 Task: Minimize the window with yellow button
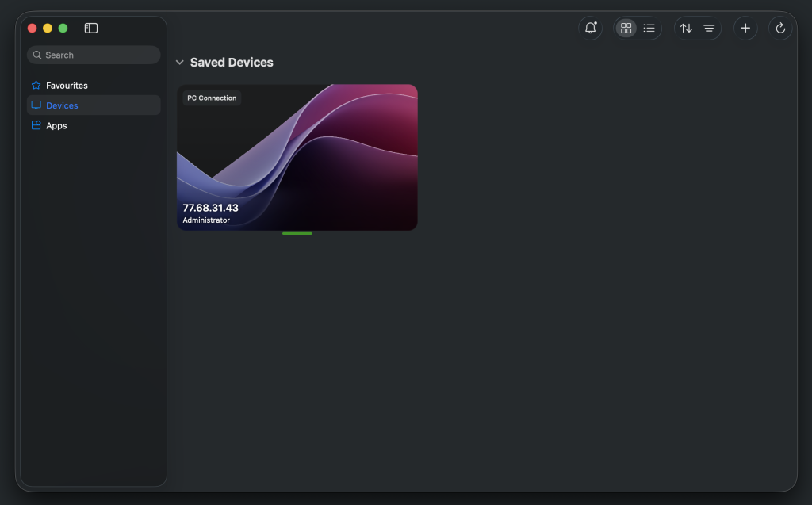(48, 28)
